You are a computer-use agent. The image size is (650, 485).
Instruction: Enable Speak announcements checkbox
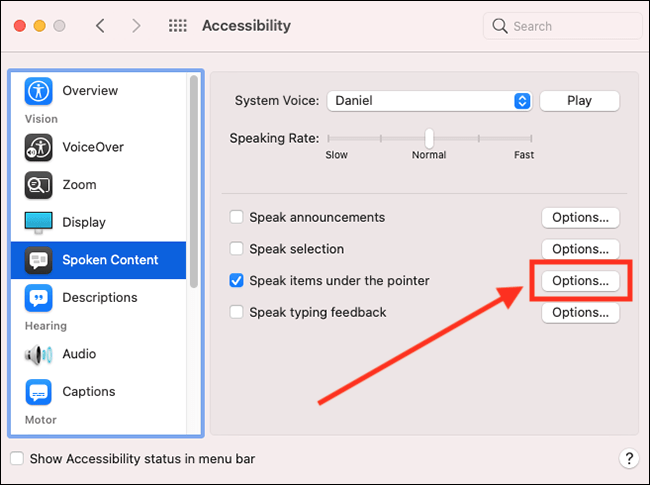click(236, 217)
